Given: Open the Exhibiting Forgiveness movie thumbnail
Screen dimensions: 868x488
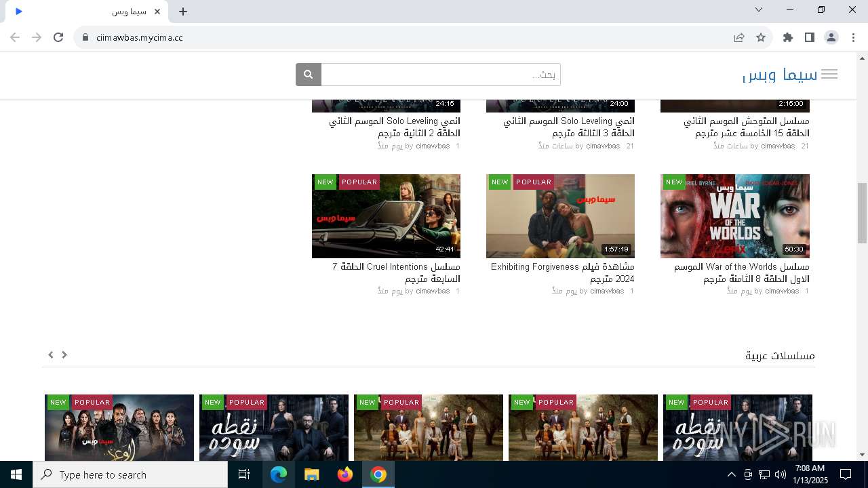Looking at the screenshot, I should click(x=560, y=216).
